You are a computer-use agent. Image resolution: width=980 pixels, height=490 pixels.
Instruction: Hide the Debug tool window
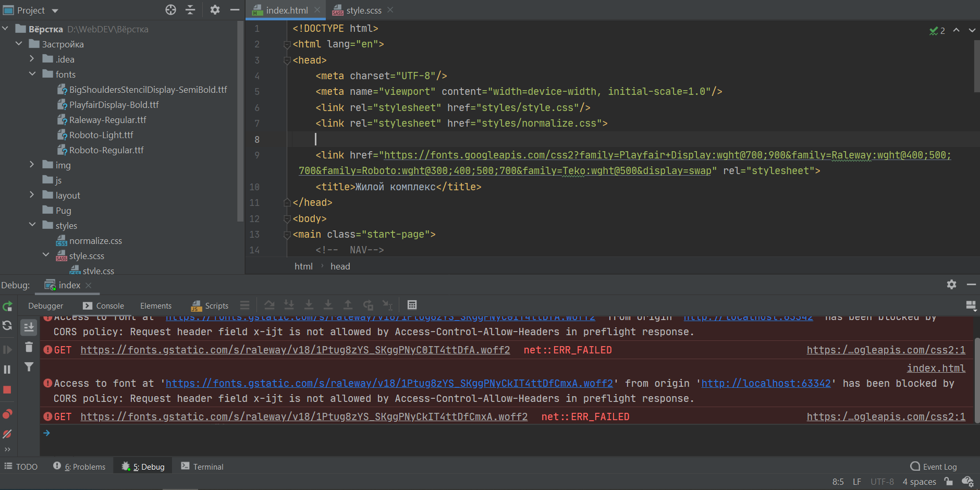click(971, 285)
